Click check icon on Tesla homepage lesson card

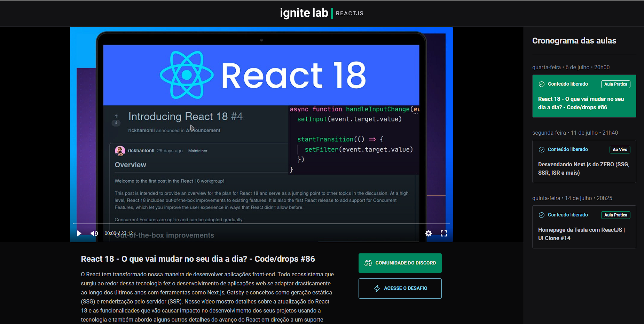[x=542, y=215]
